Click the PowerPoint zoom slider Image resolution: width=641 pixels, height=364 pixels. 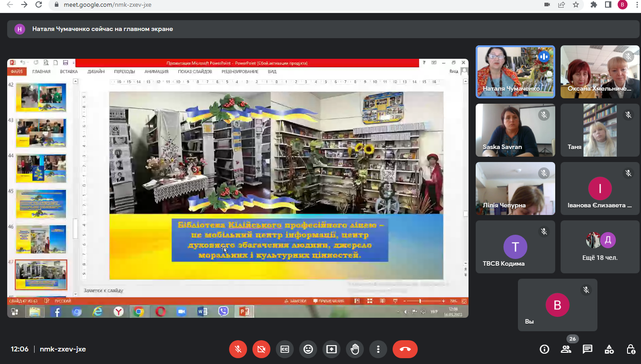click(420, 301)
